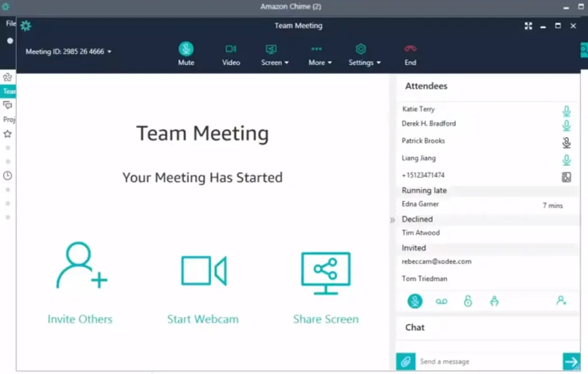Open the Settings dropdown
Image resolution: width=588 pixels, height=374 pixels.
coord(364,54)
